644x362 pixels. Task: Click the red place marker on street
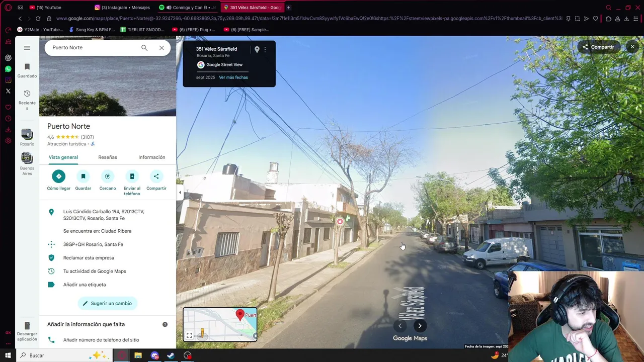[x=340, y=222]
